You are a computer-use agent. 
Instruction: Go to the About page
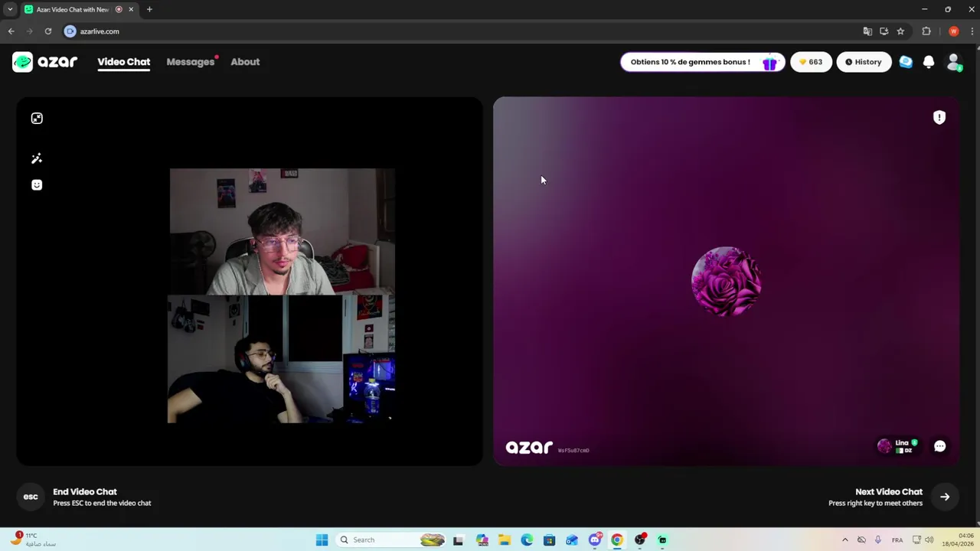pyautogui.click(x=245, y=62)
